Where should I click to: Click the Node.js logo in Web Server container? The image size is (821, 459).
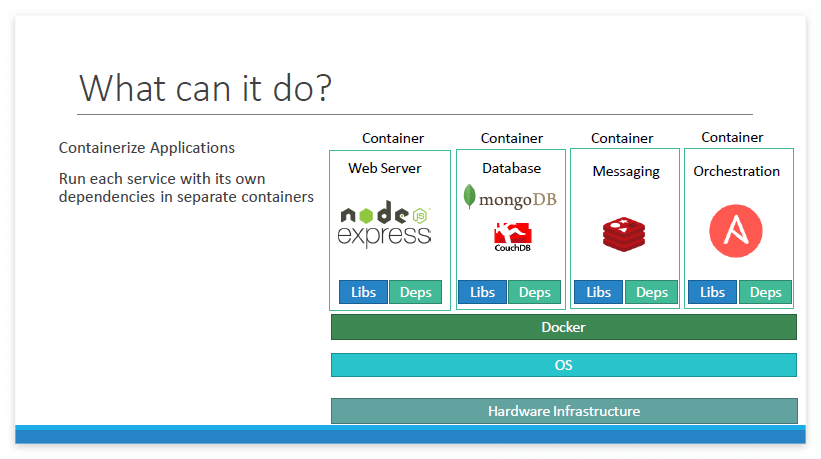coord(385,212)
